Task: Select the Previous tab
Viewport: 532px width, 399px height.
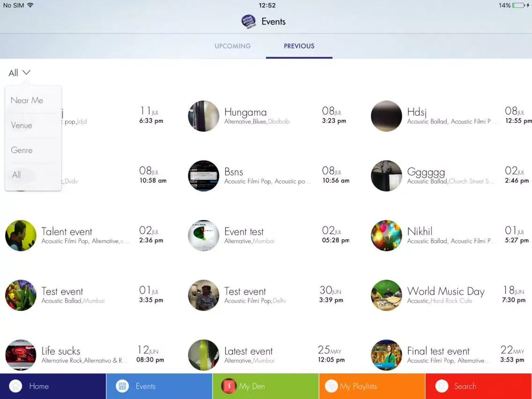Action: (299, 46)
